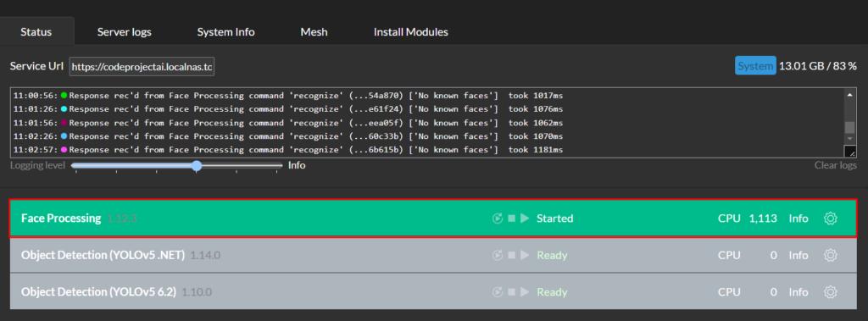Open the Server logs tab
The height and width of the screenshot is (321, 868).
pyautogui.click(x=124, y=31)
